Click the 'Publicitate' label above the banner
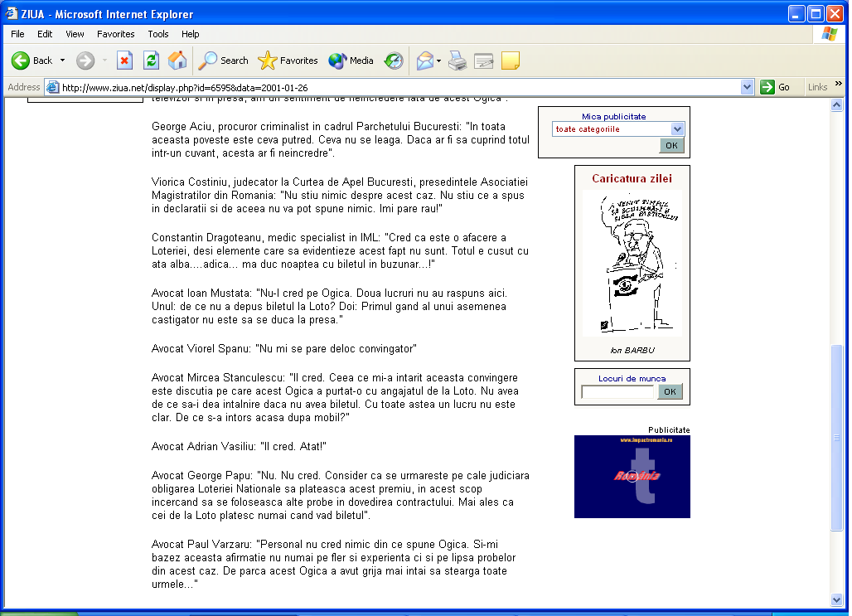 [x=669, y=429]
